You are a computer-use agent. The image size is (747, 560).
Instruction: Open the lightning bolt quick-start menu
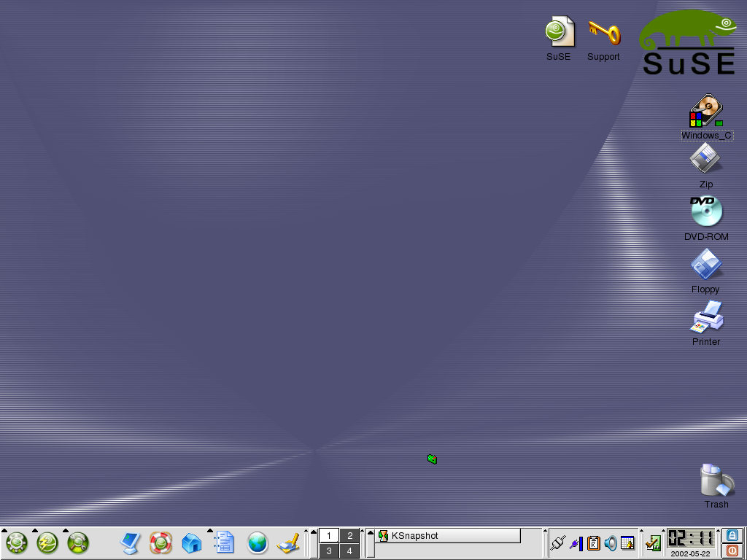[47, 542]
